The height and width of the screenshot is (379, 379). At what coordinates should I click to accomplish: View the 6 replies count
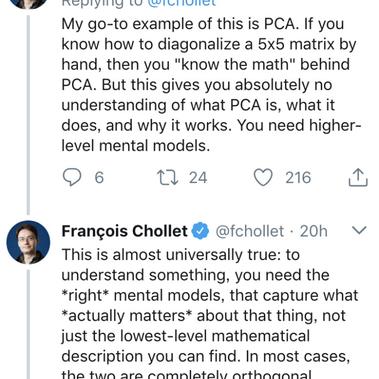(99, 177)
